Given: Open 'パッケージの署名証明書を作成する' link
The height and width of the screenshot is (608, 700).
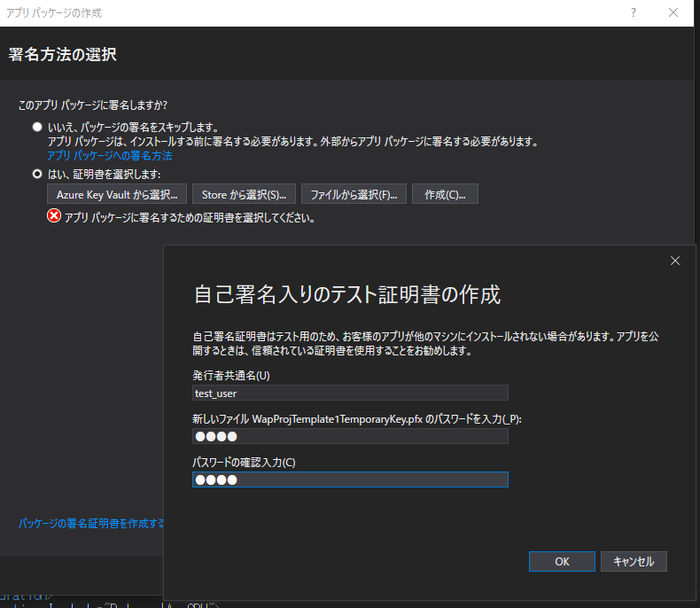Looking at the screenshot, I should coord(91,523).
